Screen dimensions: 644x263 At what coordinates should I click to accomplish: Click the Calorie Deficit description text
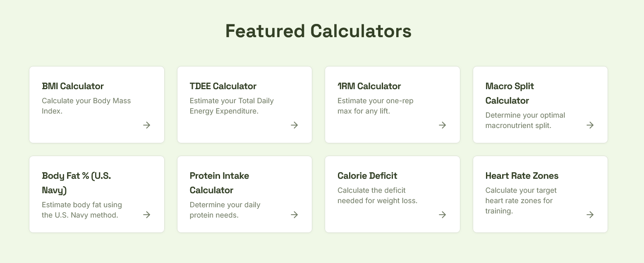coord(377,195)
